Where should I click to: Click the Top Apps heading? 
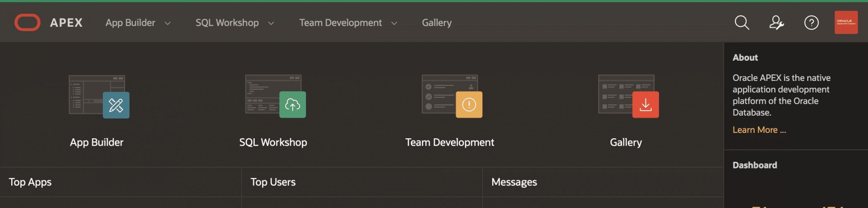pos(30,182)
